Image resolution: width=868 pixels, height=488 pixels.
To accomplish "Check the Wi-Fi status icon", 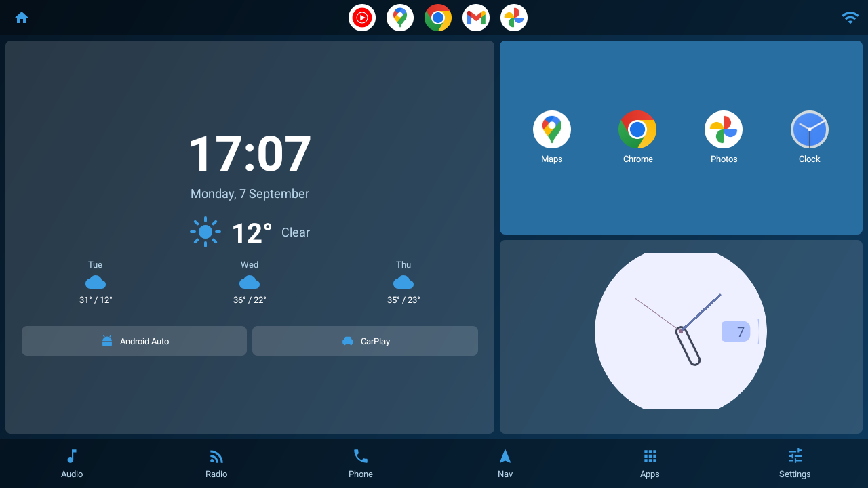I will [850, 18].
